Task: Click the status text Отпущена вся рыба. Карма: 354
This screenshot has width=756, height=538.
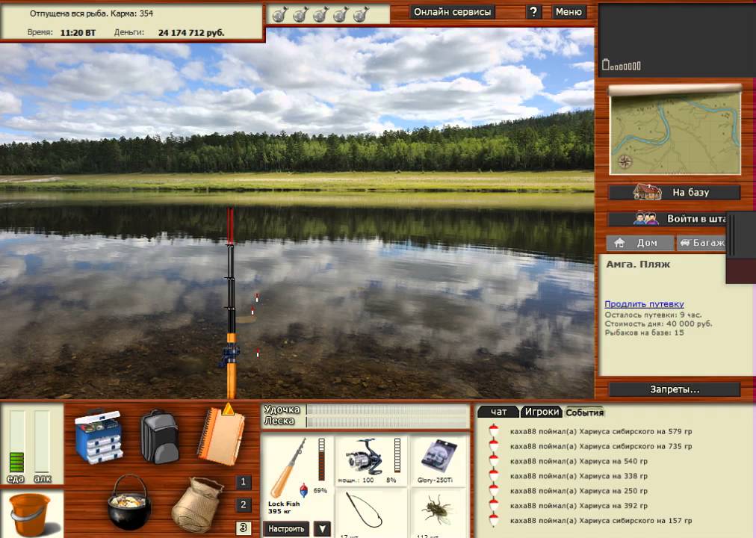Action: pyautogui.click(x=92, y=13)
